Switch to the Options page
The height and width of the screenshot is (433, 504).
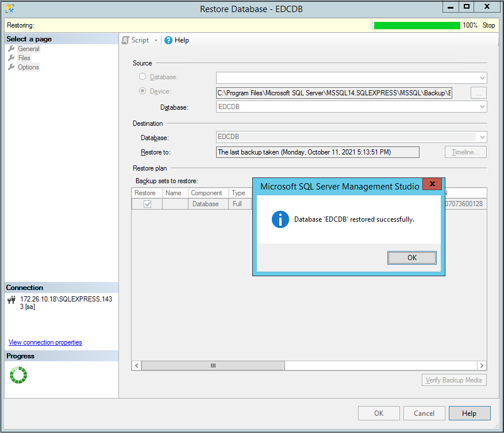(x=28, y=67)
